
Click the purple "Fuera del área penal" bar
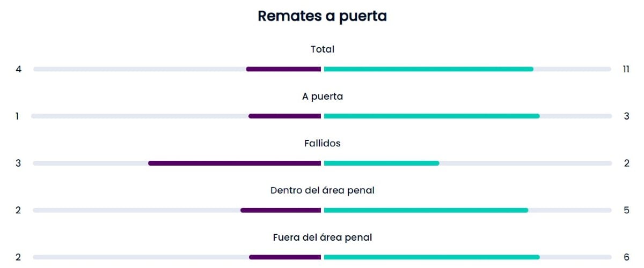pos(285,257)
